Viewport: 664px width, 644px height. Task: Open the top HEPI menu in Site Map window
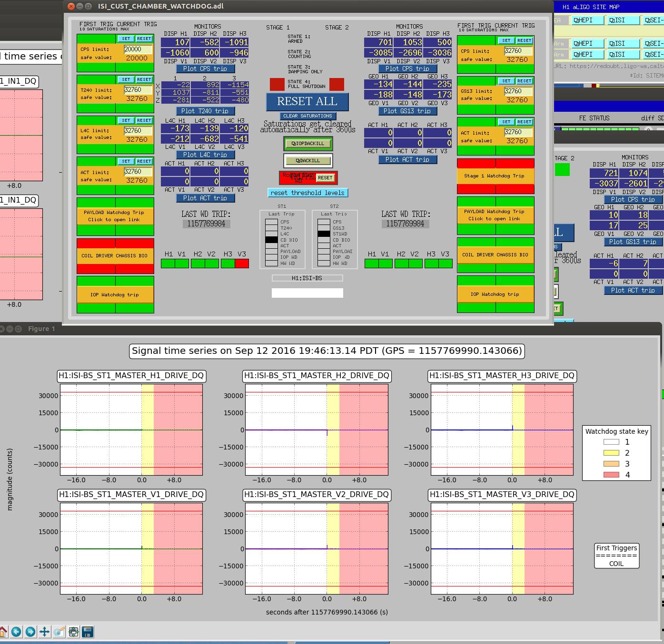point(586,20)
